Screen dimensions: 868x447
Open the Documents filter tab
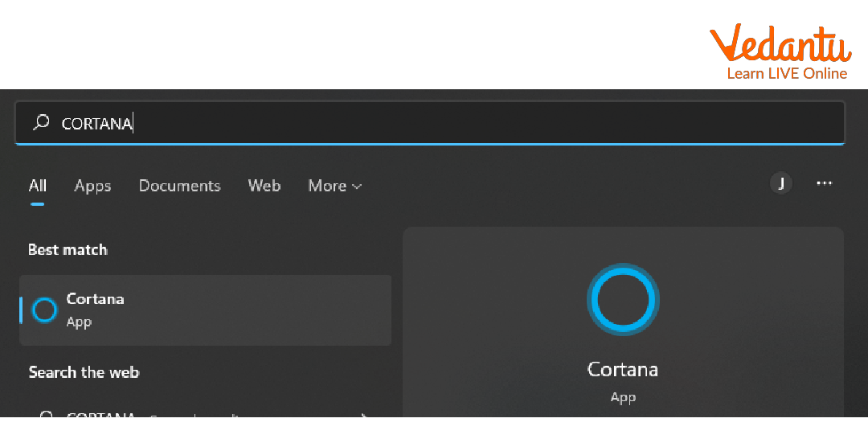point(179,186)
